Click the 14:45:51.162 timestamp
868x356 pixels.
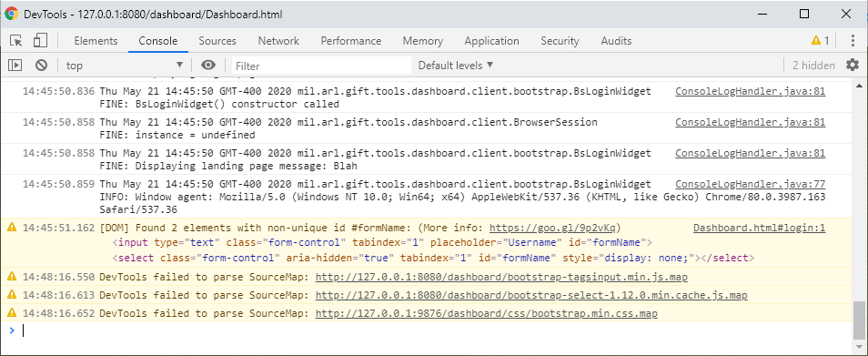58,228
